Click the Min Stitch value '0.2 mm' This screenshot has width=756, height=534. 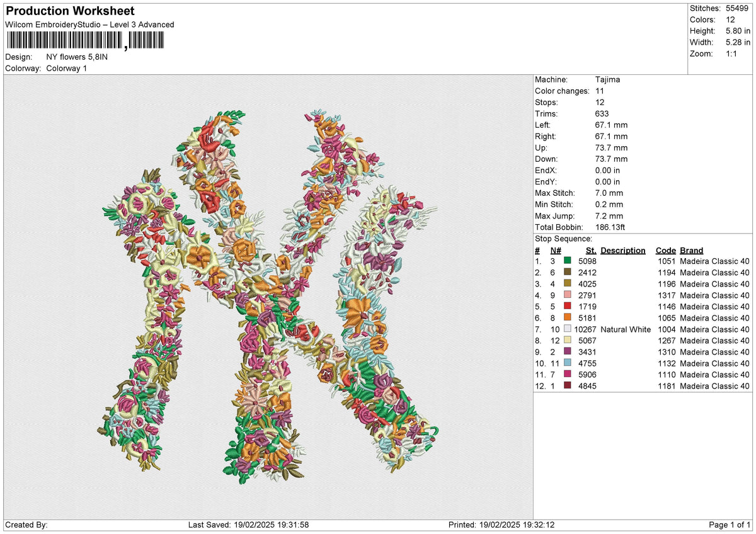click(x=609, y=204)
